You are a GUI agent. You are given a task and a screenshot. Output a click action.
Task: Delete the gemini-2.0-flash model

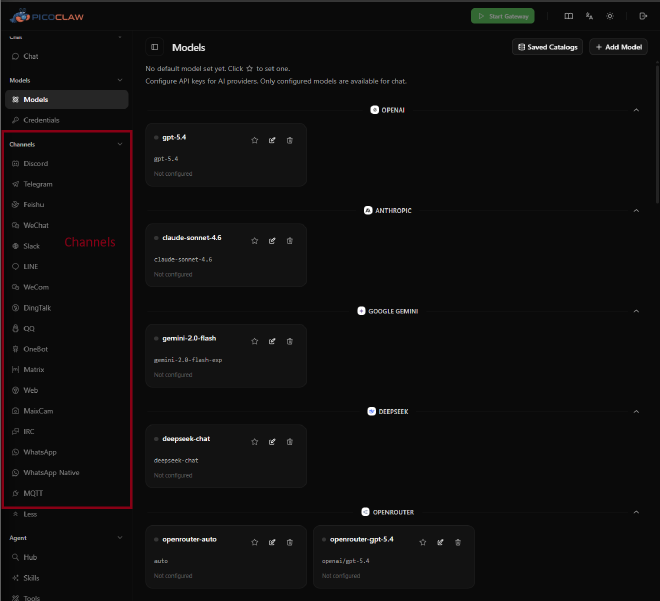(290, 341)
